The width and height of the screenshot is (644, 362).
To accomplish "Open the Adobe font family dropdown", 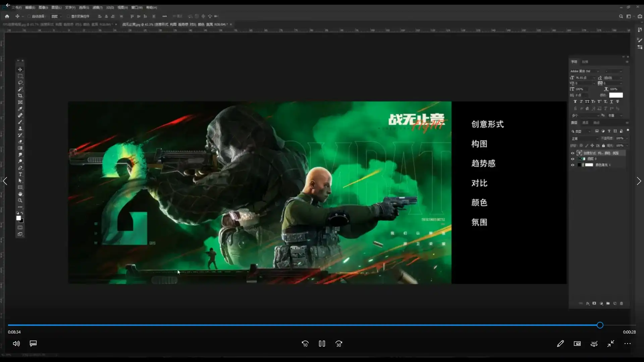I will (x=598, y=71).
